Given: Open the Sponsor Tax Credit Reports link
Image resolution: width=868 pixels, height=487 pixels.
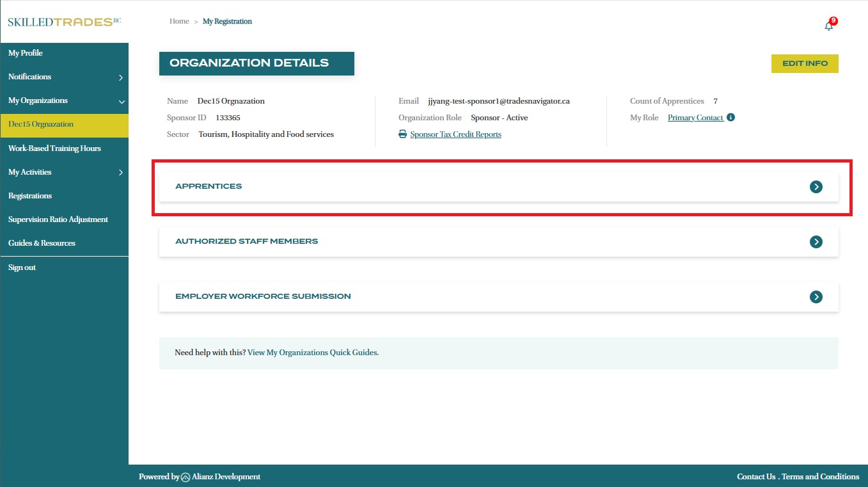Looking at the screenshot, I should pyautogui.click(x=455, y=134).
